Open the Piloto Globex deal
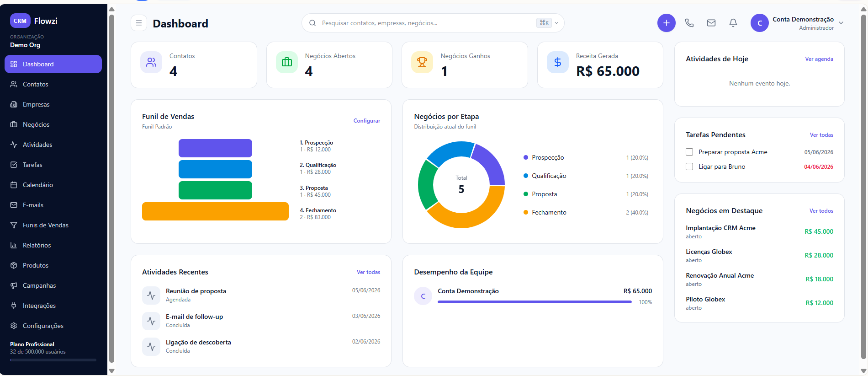This screenshot has width=868, height=376. tap(759, 303)
